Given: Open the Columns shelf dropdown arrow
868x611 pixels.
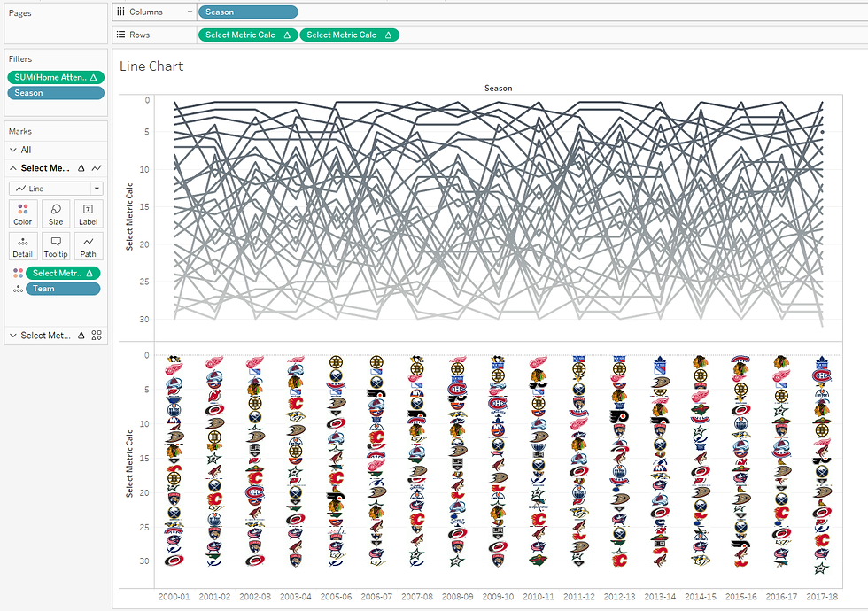Looking at the screenshot, I should [190, 12].
